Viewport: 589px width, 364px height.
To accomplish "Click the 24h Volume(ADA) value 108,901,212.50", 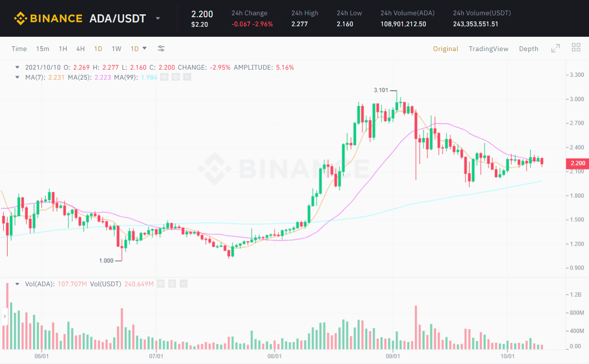I will tap(403, 24).
